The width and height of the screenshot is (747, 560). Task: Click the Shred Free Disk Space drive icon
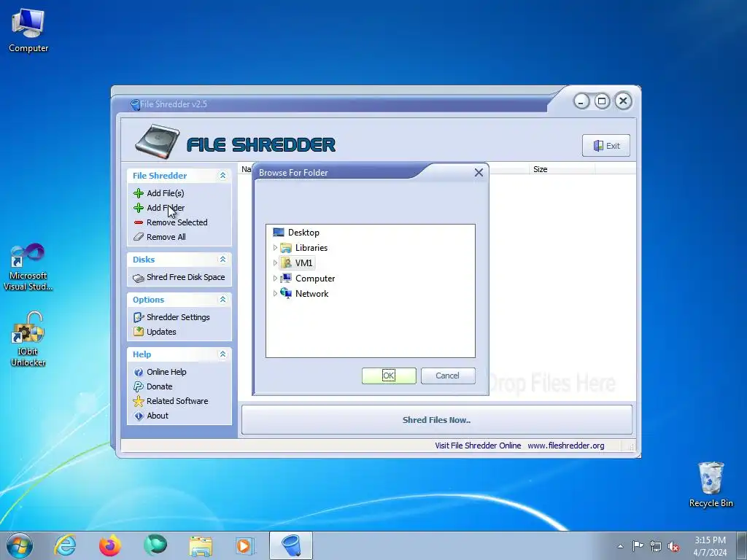click(x=139, y=278)
